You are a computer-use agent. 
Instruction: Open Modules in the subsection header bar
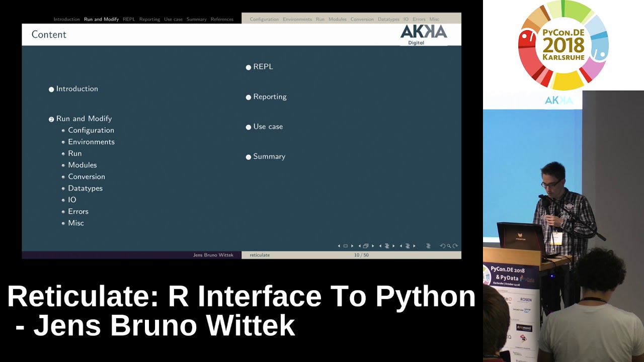pyautogui.click(x=338, y=19)
